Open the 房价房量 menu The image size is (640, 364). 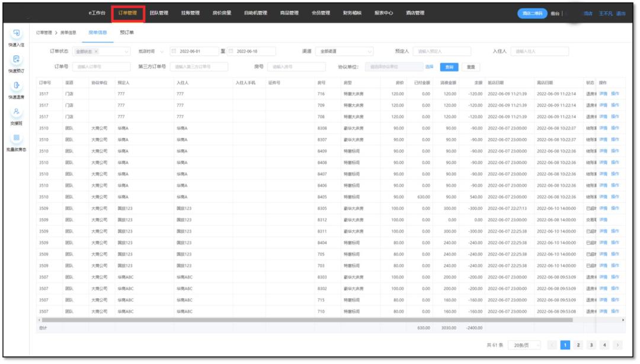point(222,13)
